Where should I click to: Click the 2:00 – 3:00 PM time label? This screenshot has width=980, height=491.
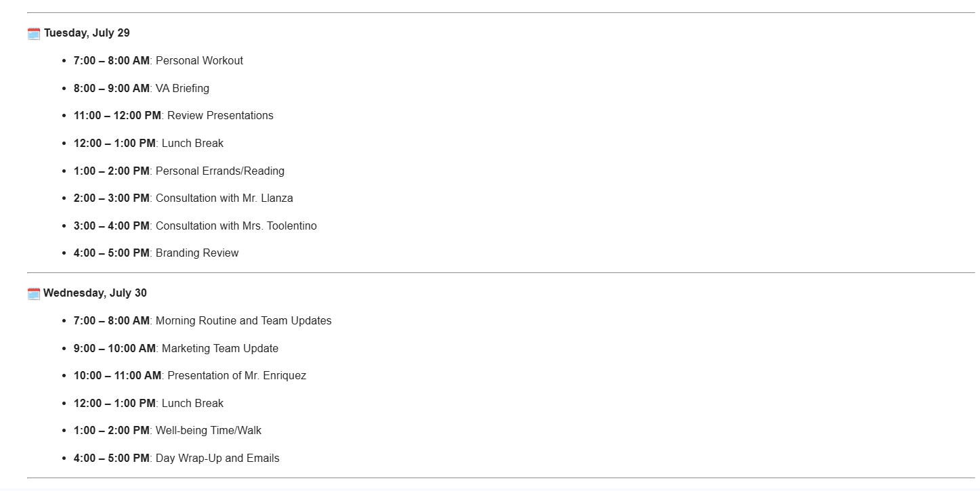112,198
